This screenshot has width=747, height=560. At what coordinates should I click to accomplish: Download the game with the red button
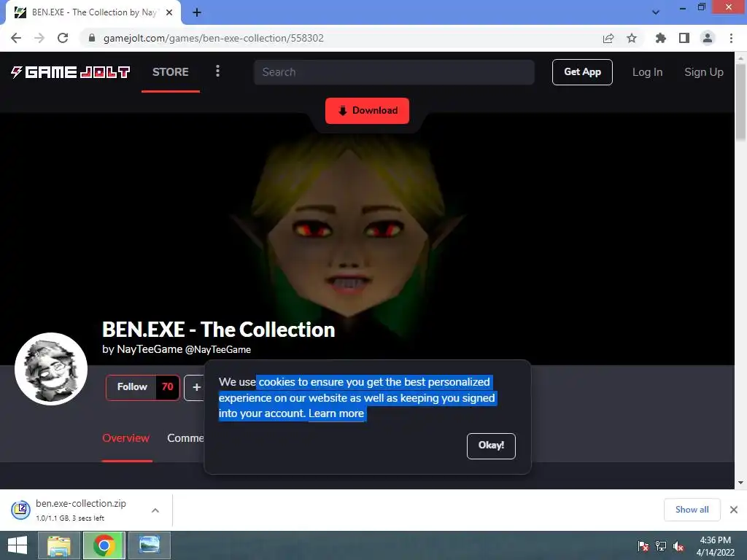368,111
